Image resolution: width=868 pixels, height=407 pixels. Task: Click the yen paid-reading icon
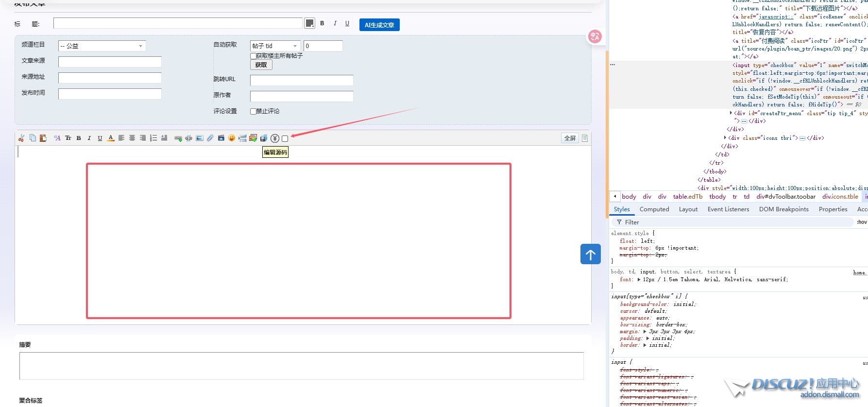(x=275, y=138)
